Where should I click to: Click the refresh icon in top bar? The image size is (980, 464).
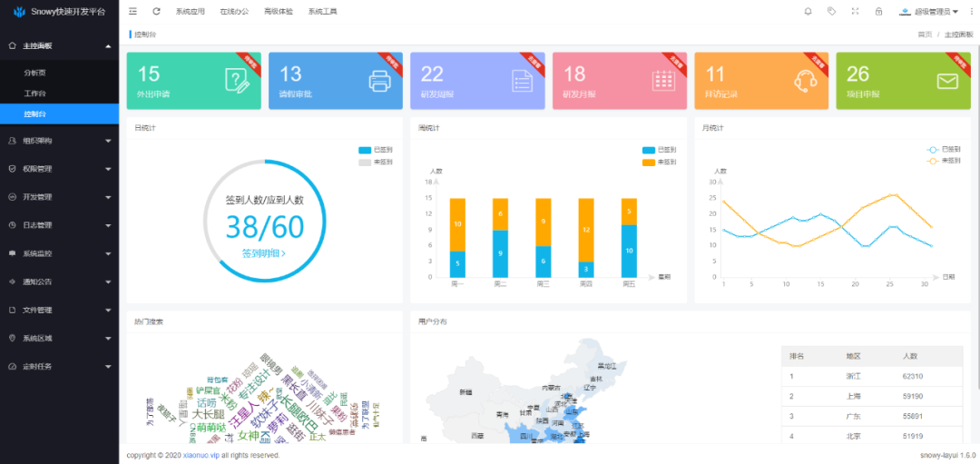pos(156,12)
